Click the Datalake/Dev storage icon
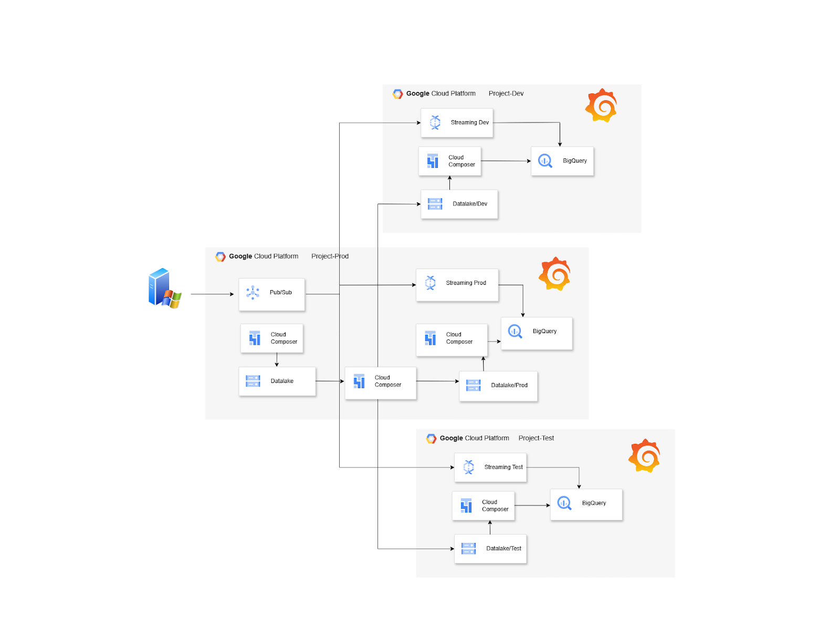The height and width of the screenshot is (640, 840). (x=434, y=204)
